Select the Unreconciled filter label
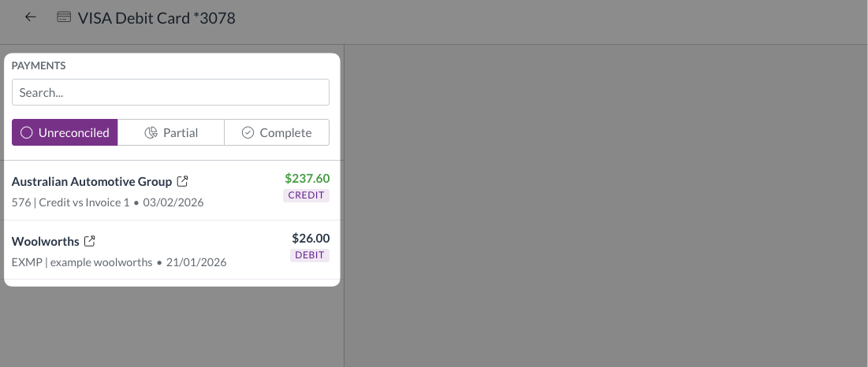 (x=73, y=133)
